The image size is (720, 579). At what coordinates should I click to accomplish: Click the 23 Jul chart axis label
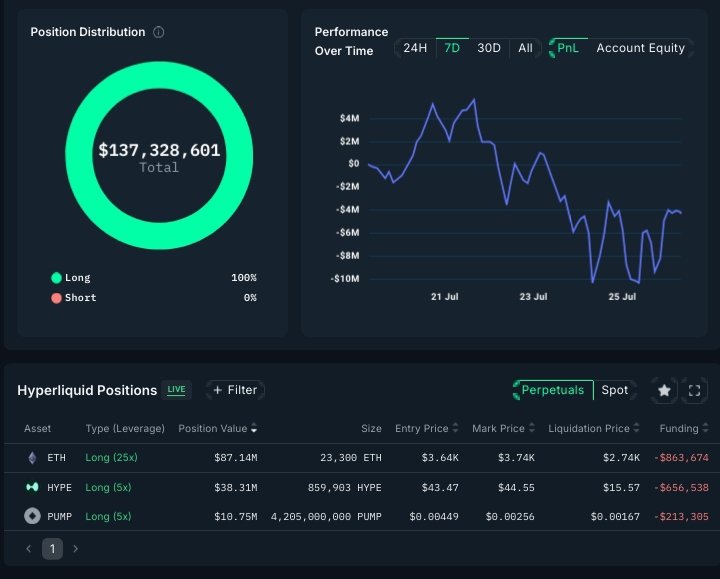click(x=533, y=297)
